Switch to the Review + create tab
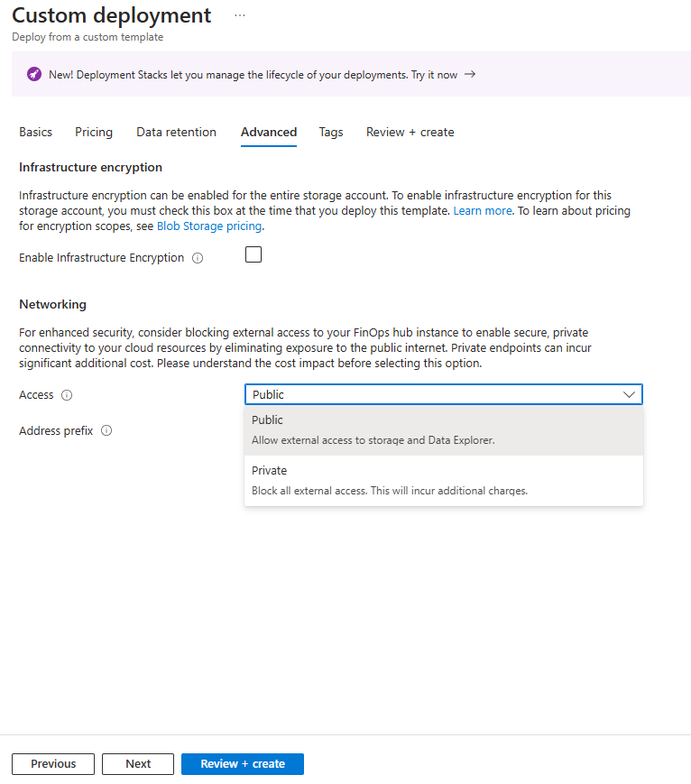The image size is (691, 784). (x=410, y=132)
